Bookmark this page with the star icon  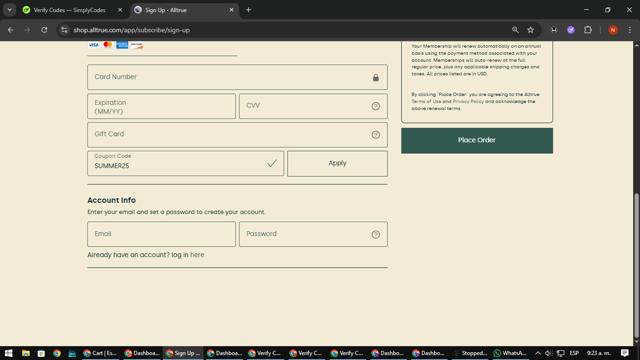(x=530, y=30)
